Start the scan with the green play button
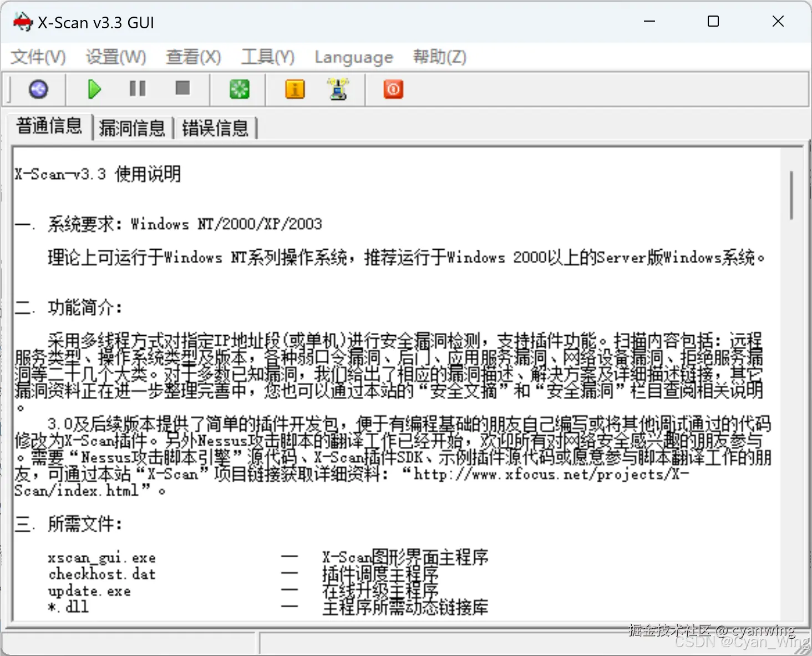The width and height of the screenshot is (812, 656). 94,89
